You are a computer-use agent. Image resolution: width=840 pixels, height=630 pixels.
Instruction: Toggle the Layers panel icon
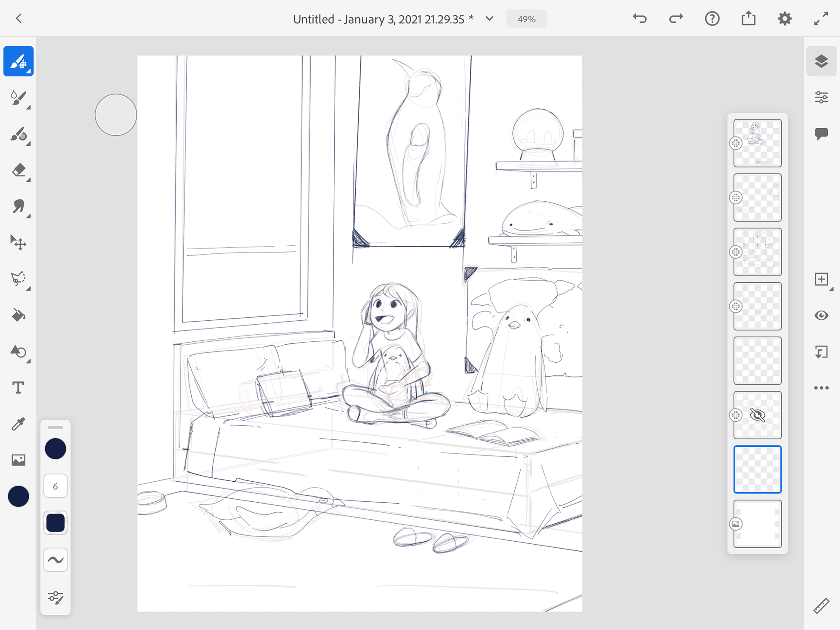[821, 61]
